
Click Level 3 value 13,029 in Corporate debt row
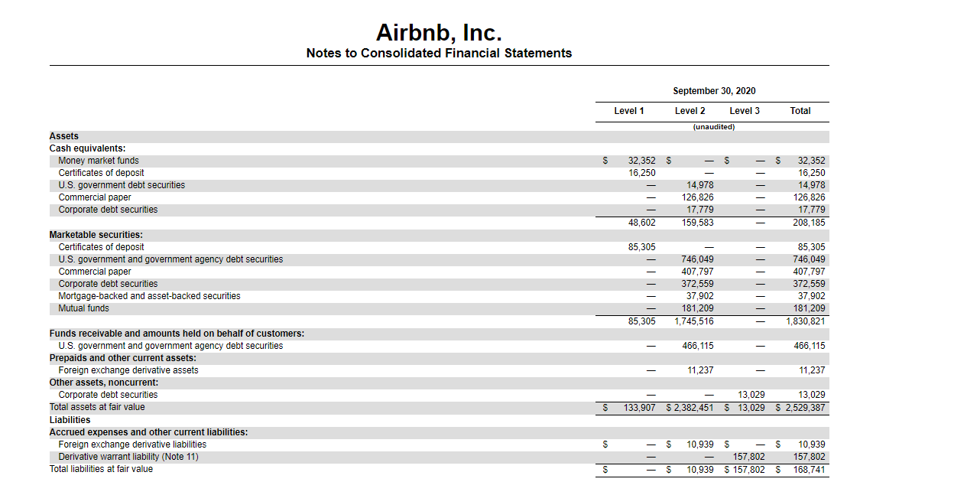tap(751, 395)
